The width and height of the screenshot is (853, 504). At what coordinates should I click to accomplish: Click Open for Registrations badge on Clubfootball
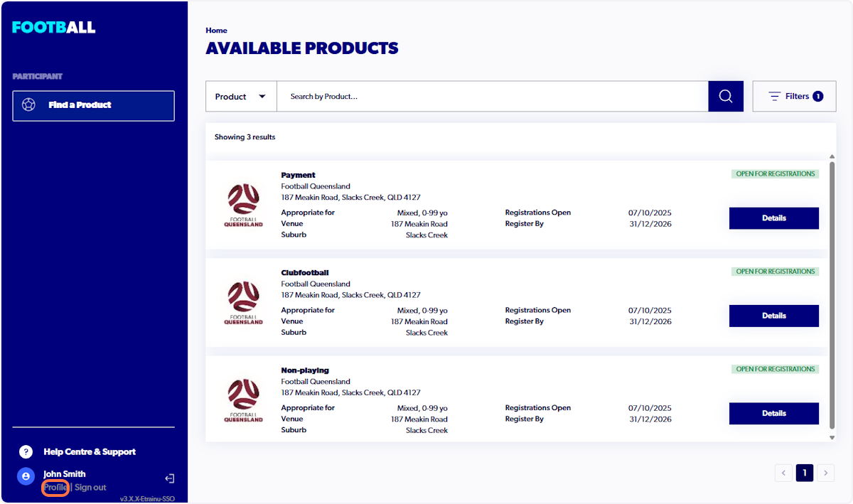pyautogui.click(x=776, y=272)
